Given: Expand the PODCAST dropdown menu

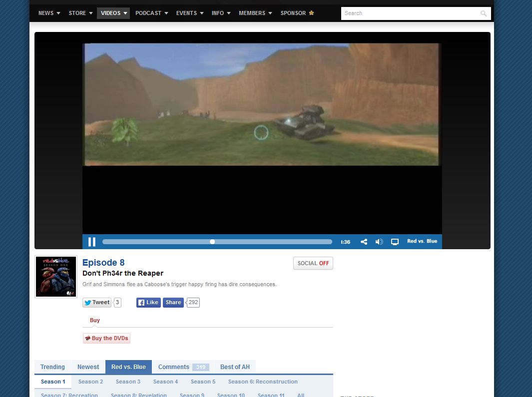Looking at the screenshot, I should tap(152, 13).
